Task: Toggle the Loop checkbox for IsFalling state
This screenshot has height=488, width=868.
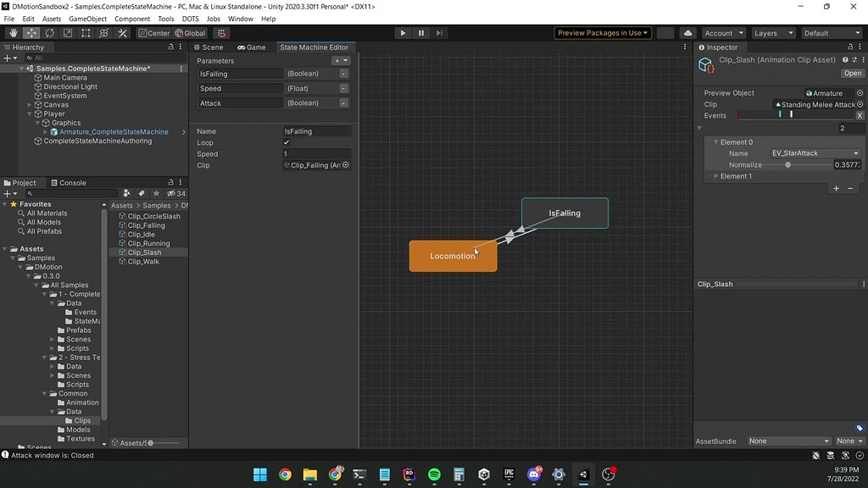Action: pos(286,142)
